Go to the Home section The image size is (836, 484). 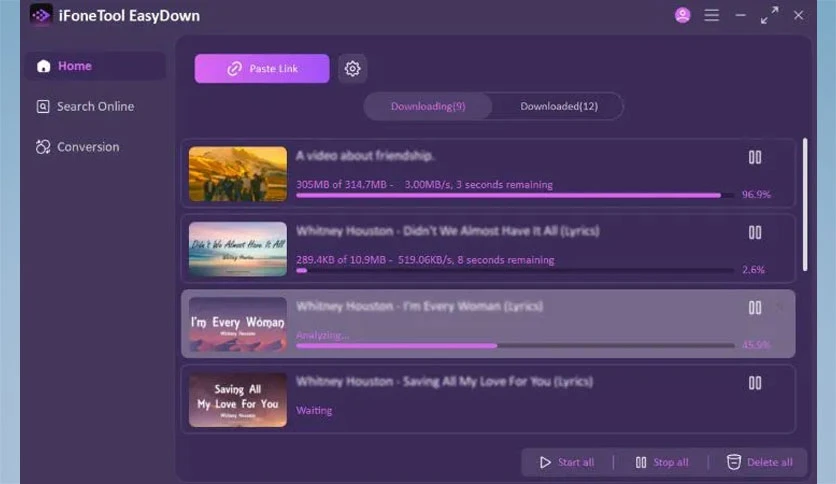pyautogui.click(x=95, y=66)
